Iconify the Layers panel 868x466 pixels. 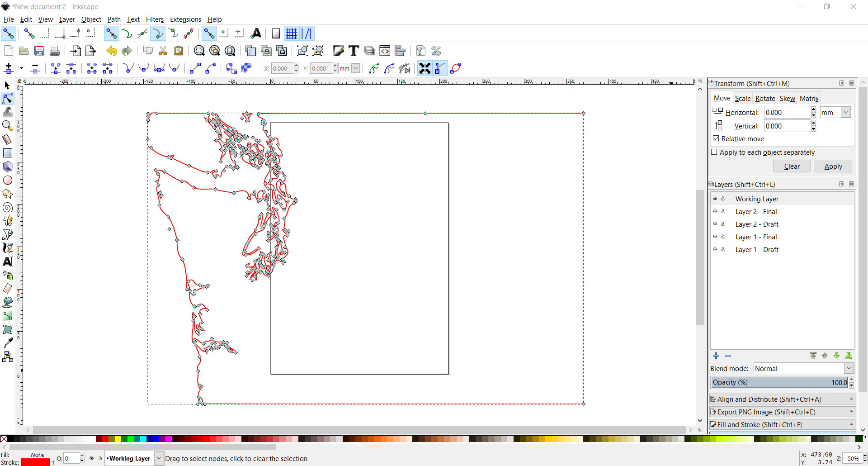[x=841, y=184]
